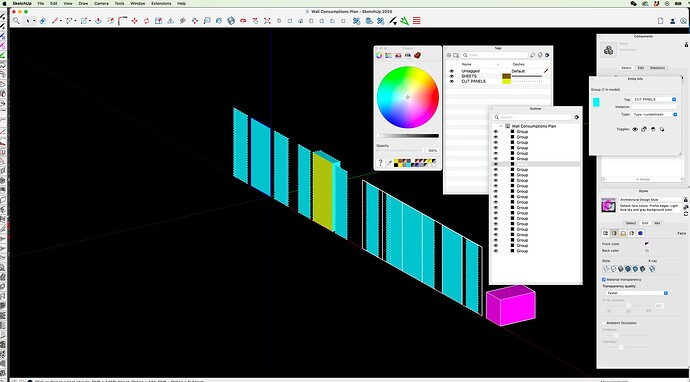The image size is (690, 382).
Task: Open the color wheel picker tab in Colors
Action: coord(379,55)
